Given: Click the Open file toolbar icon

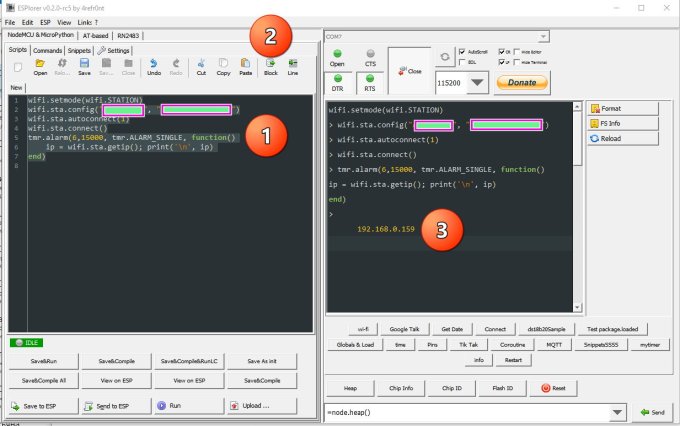Looking at the screenshot, I should pos(40,68).
